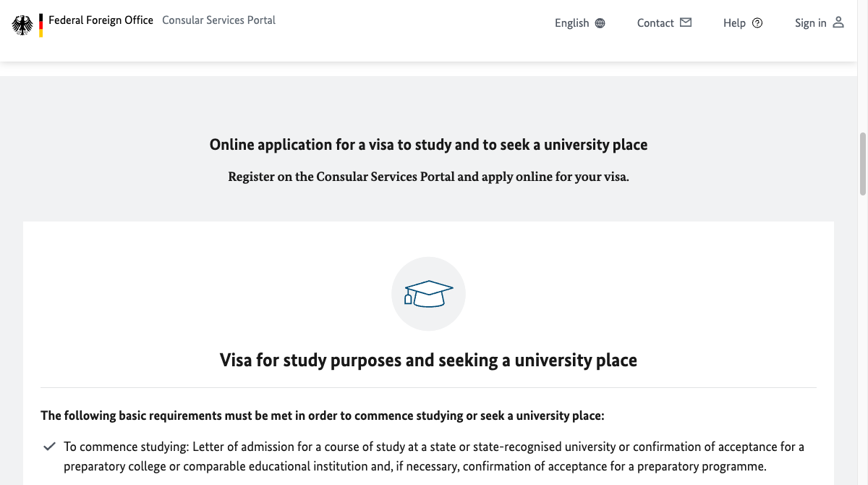Image resolution: width=868 pixels, height=485 pixels.
Task: Click the globe icon beside English
Action: point(600,23)
